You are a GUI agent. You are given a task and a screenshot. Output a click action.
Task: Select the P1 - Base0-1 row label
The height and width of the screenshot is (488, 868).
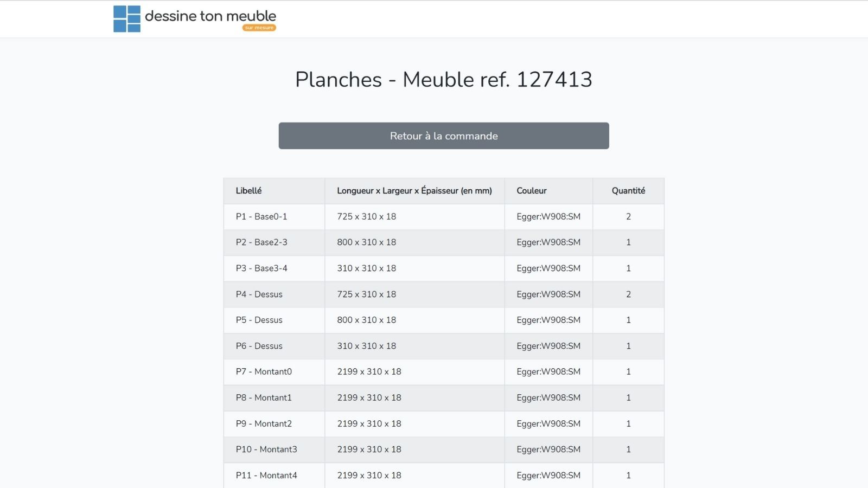[261, 216]
